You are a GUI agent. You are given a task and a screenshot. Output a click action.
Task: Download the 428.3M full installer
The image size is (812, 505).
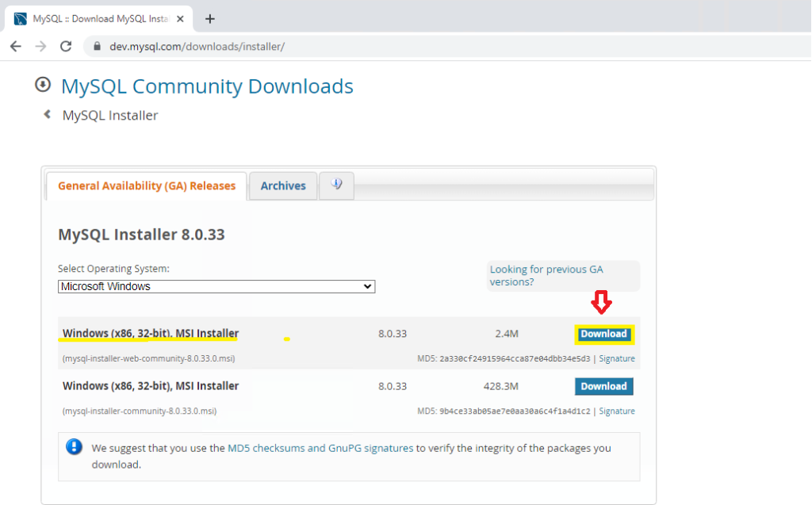click(603, 386)
